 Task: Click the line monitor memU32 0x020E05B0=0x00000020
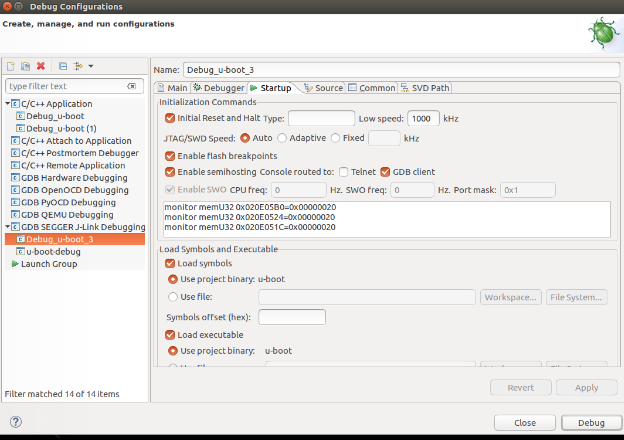[x=250, y=207]
